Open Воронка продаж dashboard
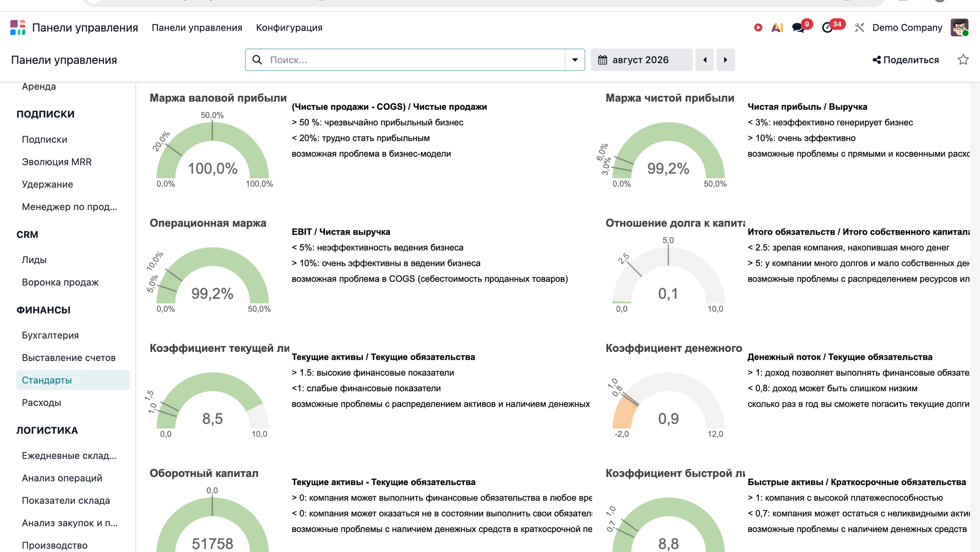Image resolution: width=980 pixels, height=552 pixels. (60, 282)
